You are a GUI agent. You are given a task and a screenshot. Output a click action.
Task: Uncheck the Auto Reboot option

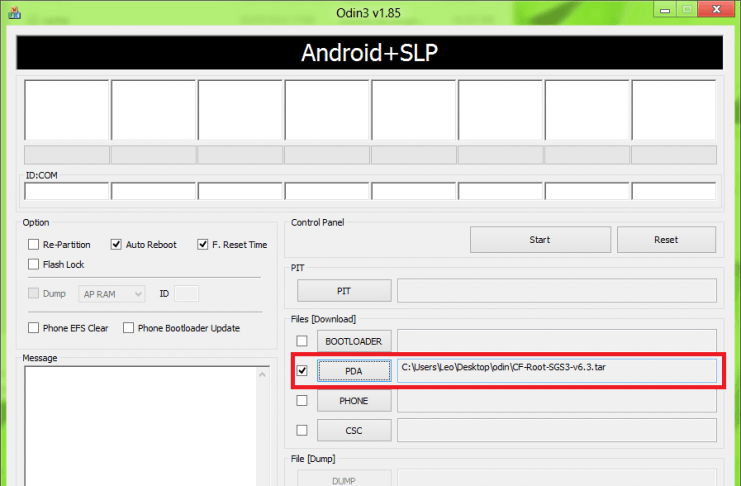click(116, 244)
